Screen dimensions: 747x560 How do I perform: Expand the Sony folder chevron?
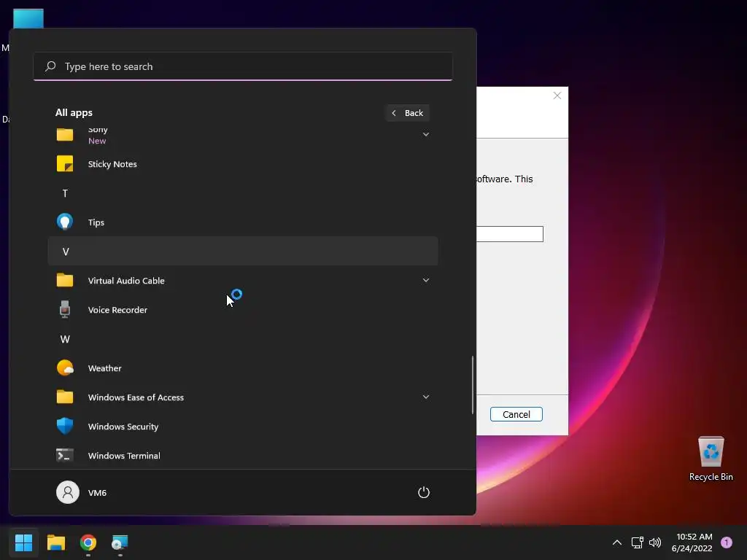click(x=426, y=134)
